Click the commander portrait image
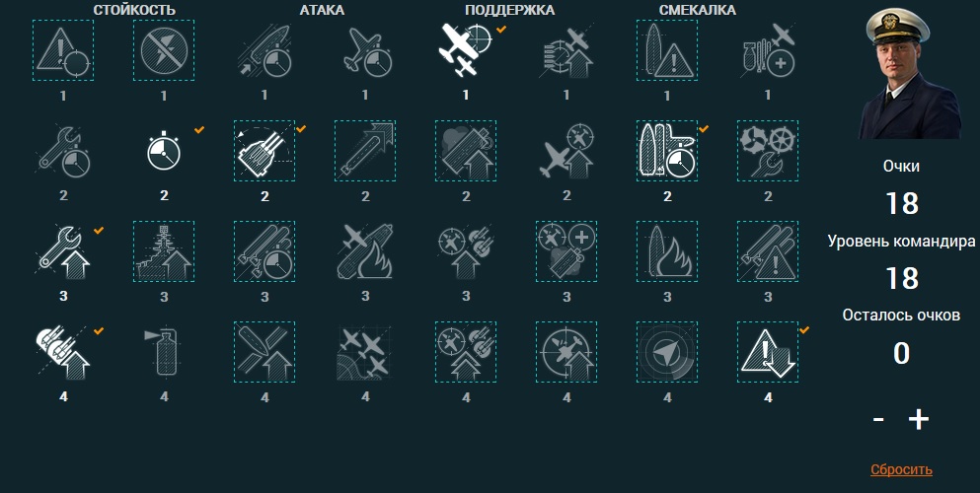Image resolution: width=980 pixels, height=493 pixels. point(911,73)
